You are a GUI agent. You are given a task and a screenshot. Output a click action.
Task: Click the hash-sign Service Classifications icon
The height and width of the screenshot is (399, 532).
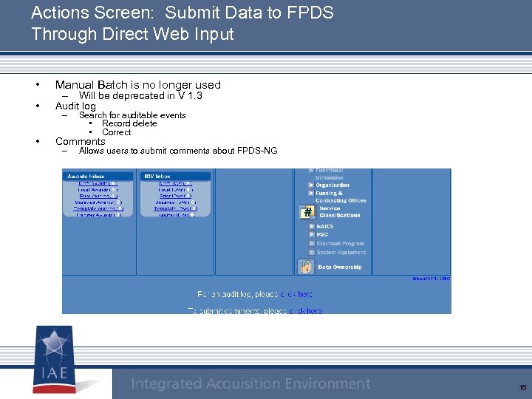coord(307,212)
